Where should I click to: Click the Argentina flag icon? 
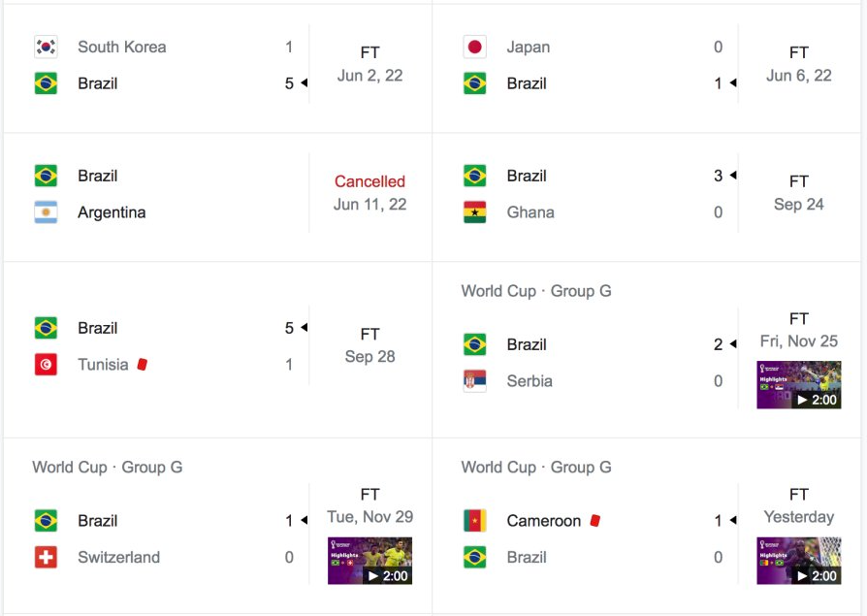tap(46, 212)
